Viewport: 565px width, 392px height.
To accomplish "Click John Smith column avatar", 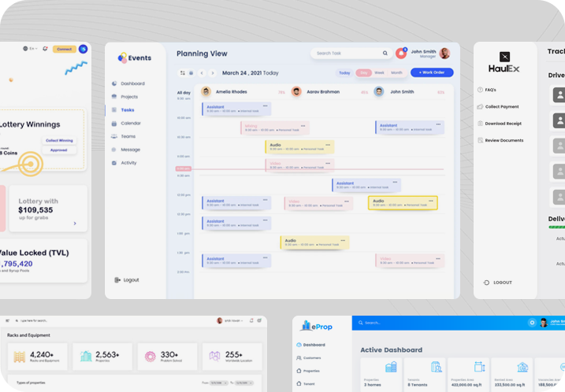I will click(379, 91).
